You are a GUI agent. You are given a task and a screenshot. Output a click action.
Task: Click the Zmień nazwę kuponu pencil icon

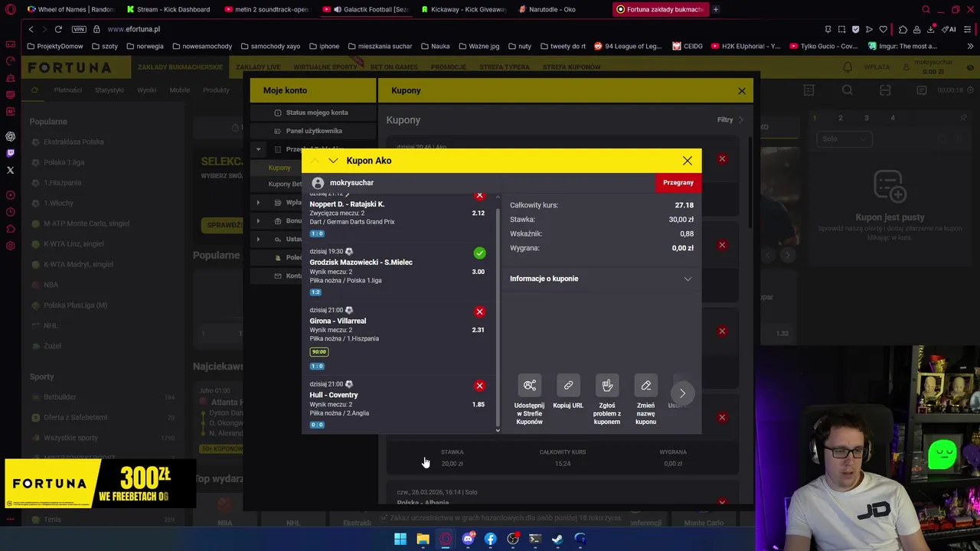tap(645, 385)
